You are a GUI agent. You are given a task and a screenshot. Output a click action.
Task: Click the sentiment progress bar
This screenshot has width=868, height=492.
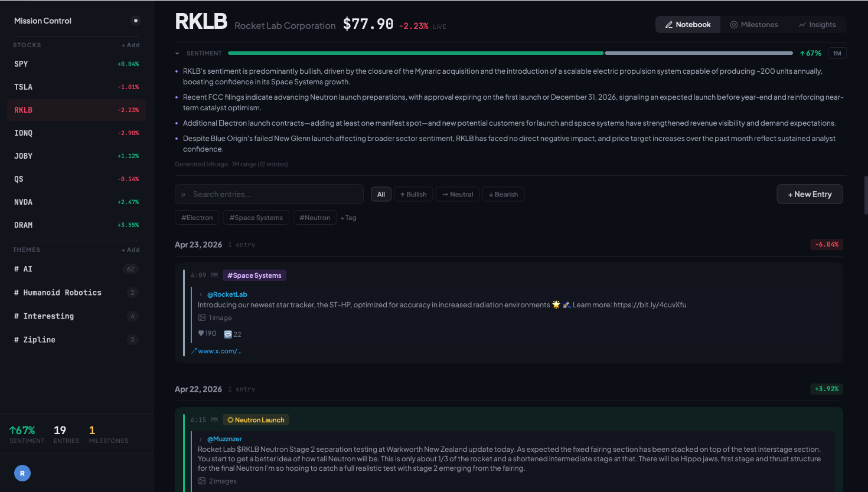click(510, 53)
